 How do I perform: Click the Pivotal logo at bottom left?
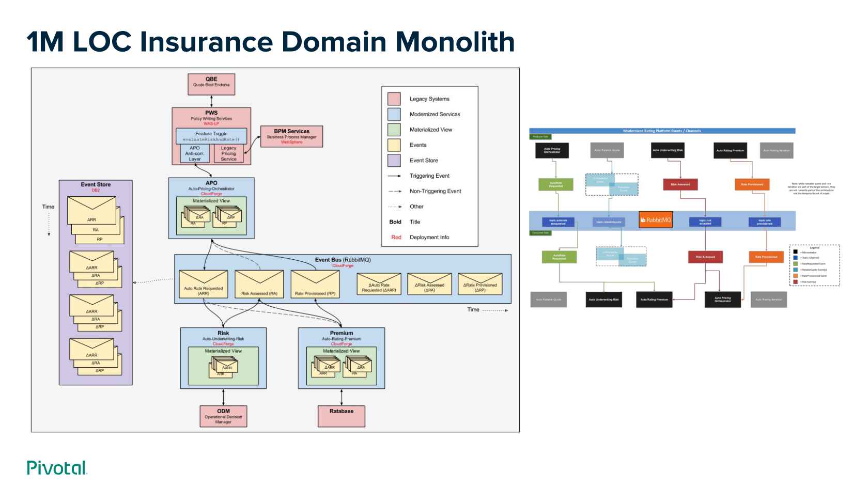pos(56,468)
